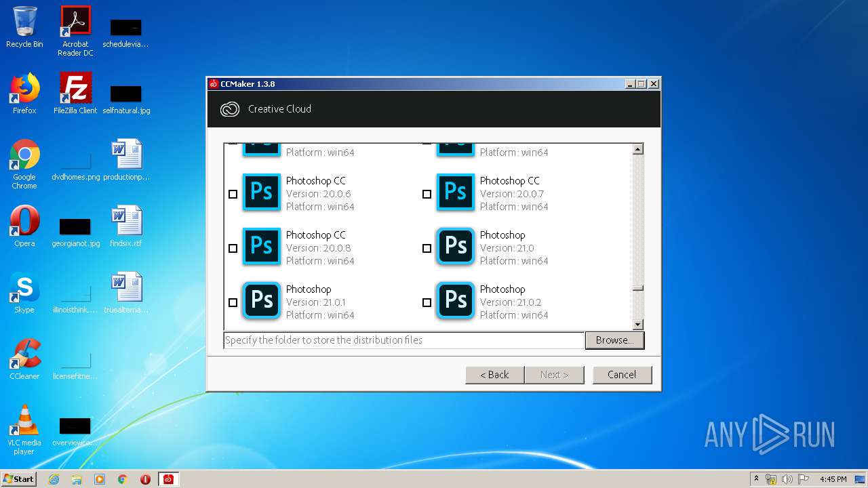Click the Creative Cloud logo in header
The height and width of the screenshot is (488, 868).
coord(230,109)
